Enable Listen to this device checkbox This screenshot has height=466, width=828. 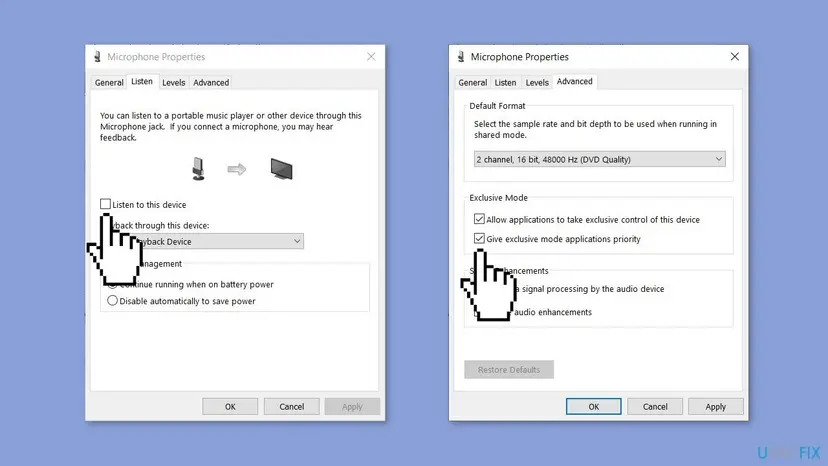coord(105,204)
